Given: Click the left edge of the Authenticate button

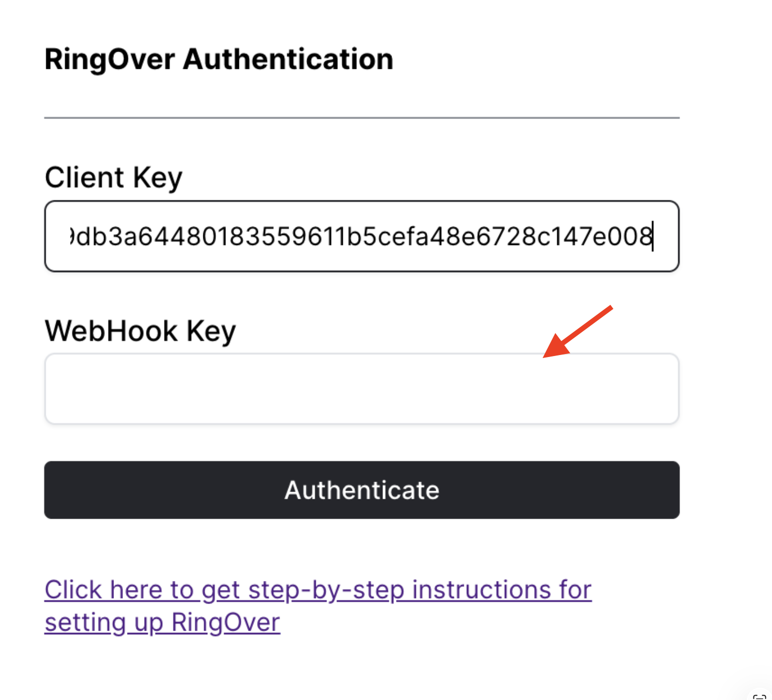Looking at the screenshot, I should pos(55,490).
